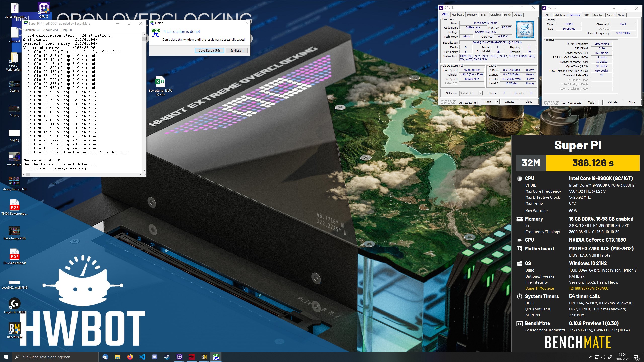
Task: Click the Intel Core i9 logo in CPU-Z
Action: (525, 30)
